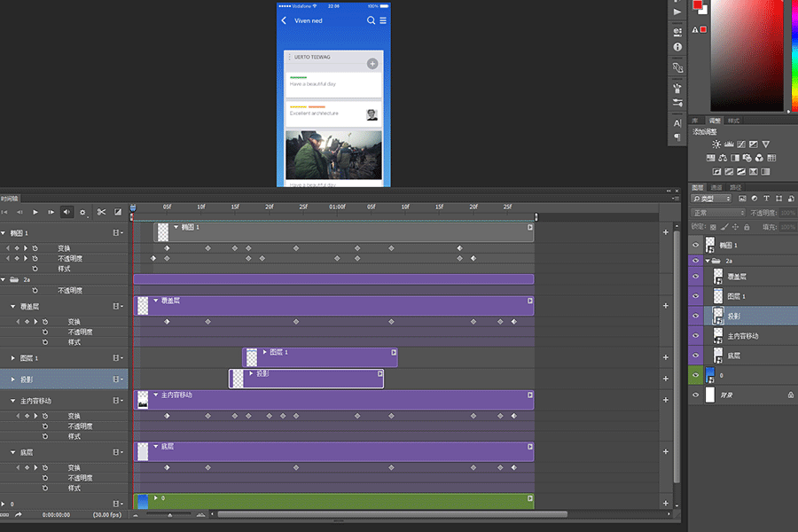
Task: Add a Gradient Map adjustment icon
Action: (x=765, y=171)
